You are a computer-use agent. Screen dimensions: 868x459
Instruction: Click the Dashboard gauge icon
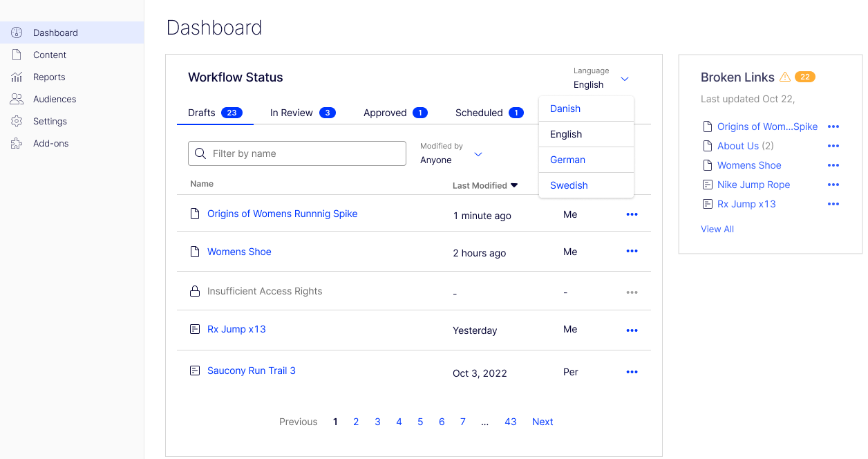coord(17,32)
